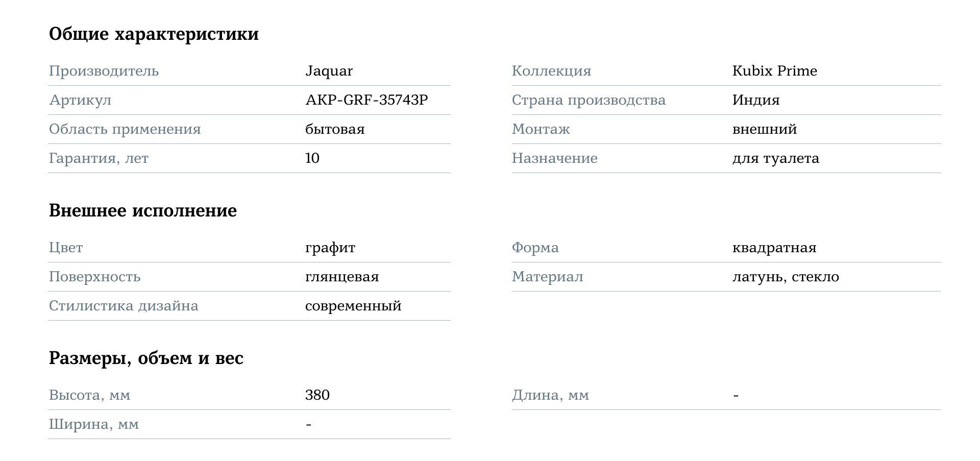Click the design style value "современный"

pos(353,306)
